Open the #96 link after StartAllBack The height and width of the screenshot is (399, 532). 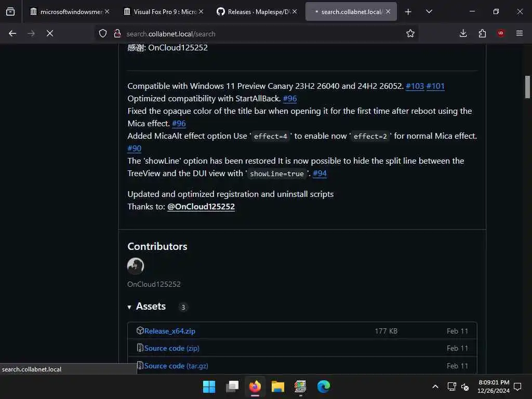[x=290, y=99]
